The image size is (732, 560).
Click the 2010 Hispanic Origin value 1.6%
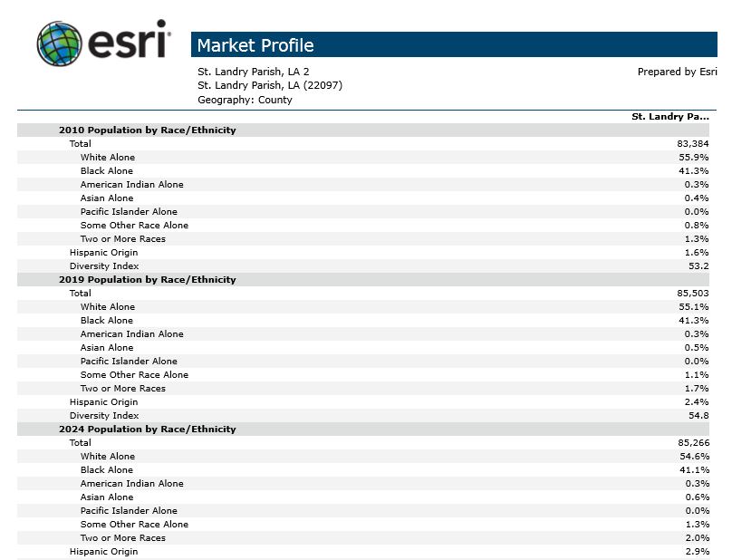pyautogui.click(x=697, y=252)
